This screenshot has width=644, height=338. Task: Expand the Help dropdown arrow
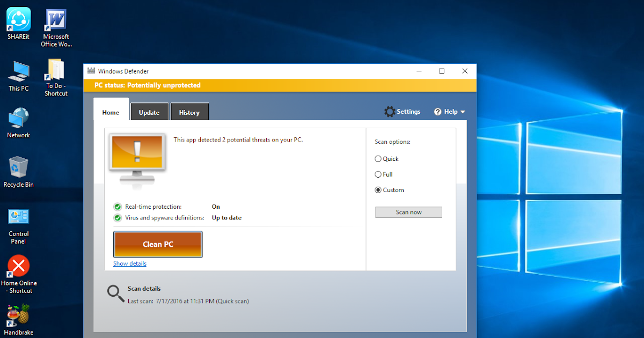coord(463,112)
